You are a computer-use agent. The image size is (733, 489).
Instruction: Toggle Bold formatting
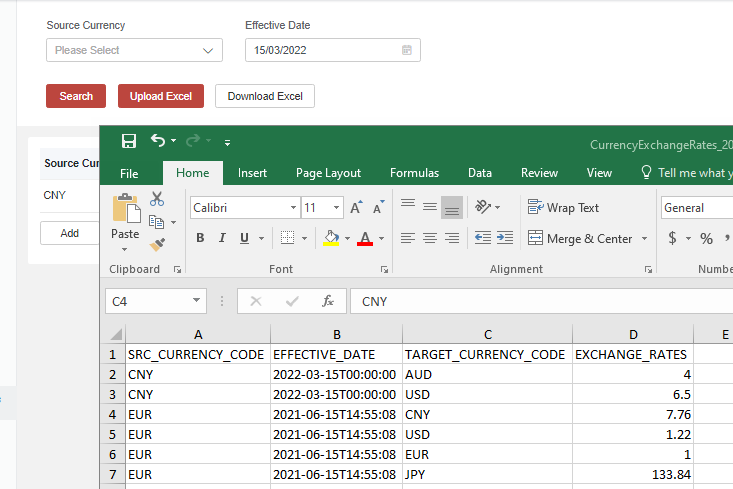(200, 238)
